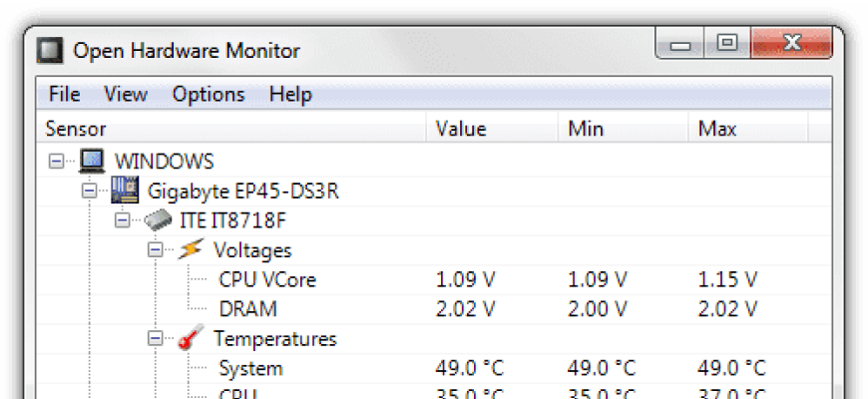The height and width of the screenshot is (399, 868).
Task: Click the Temperatures thermometer icon
Action: point(191,337)
